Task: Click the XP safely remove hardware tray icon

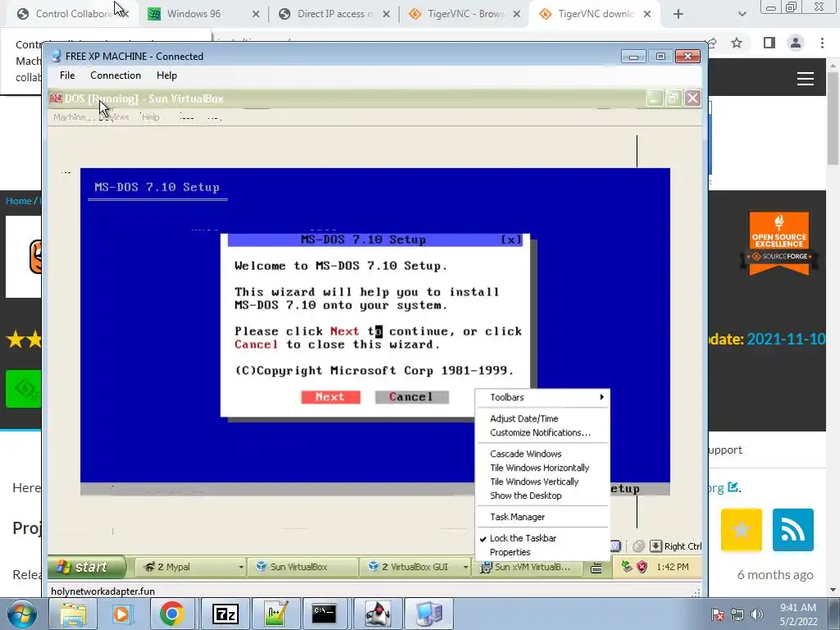Action: [626, 567]
